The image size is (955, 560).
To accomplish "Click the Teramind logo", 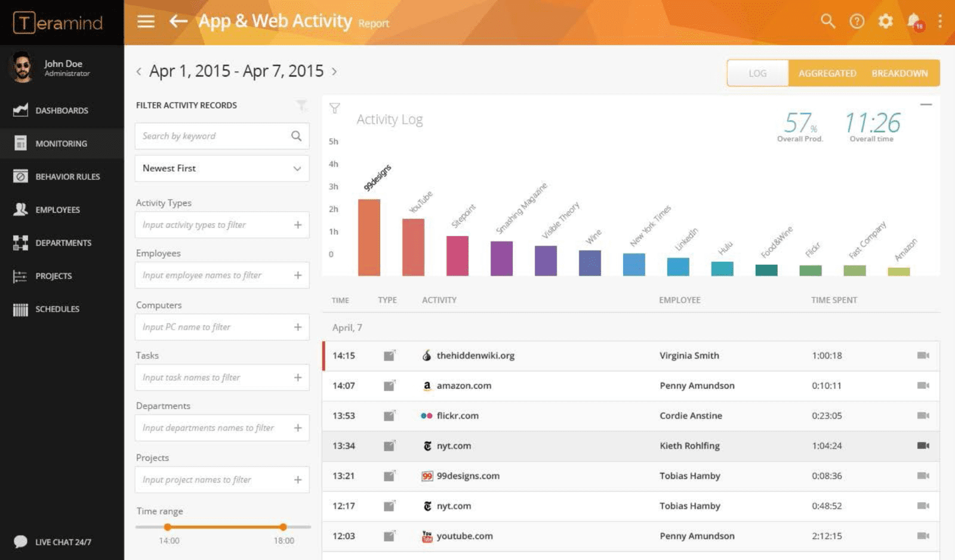I will (58, 23).
